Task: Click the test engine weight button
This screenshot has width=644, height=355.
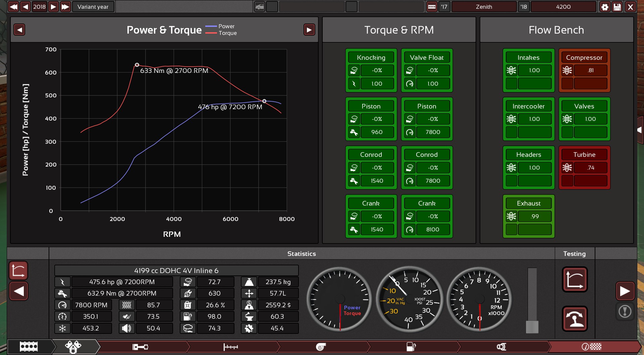Action: (575, 319)
